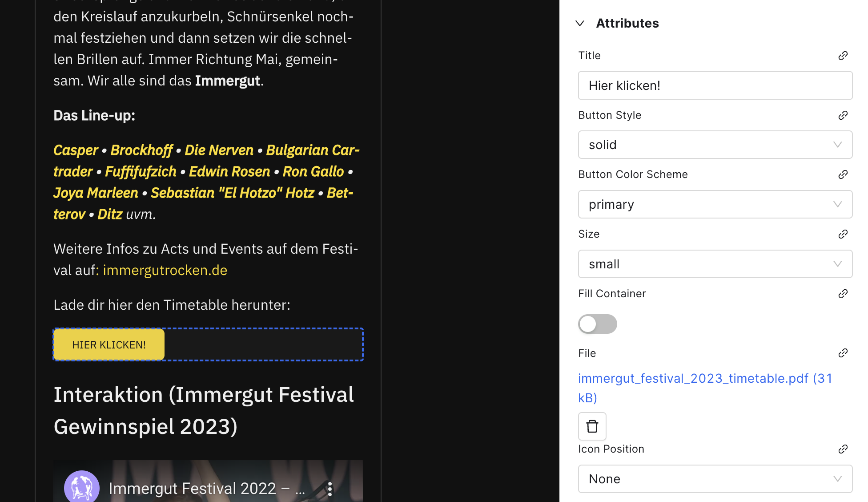Click link icon next to Title
868x502 pixels.
point(843,56)
